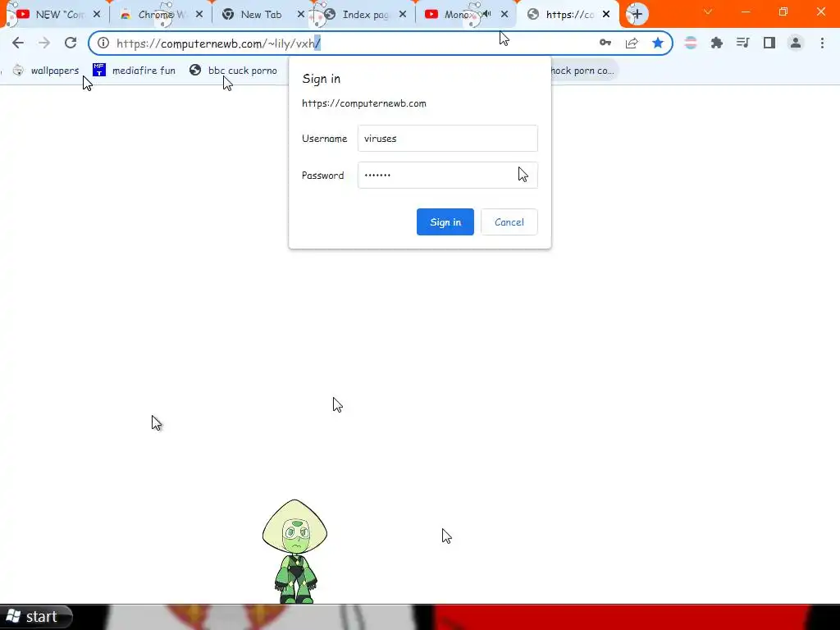Image resolution: width=840 pixels, height=630 pixels.
Task: Close the active https://co tab
Action: click(x=606, y=15)
